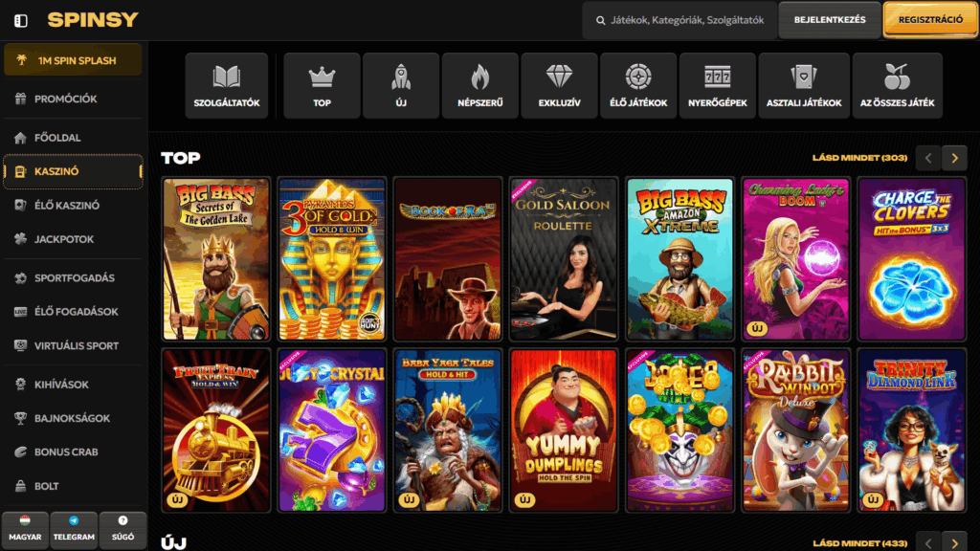
Task: Click the Regisztráció button
Action: (930, 20)
